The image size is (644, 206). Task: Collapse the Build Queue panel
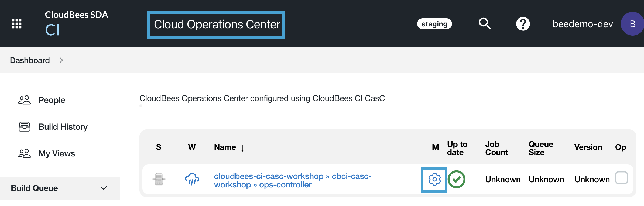104,188
